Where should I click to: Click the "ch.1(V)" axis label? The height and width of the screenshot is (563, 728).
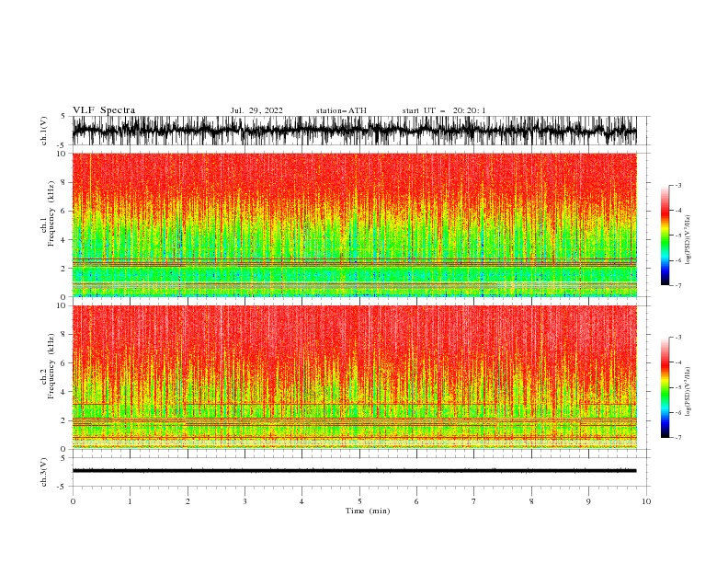click(x=44, y=131)
